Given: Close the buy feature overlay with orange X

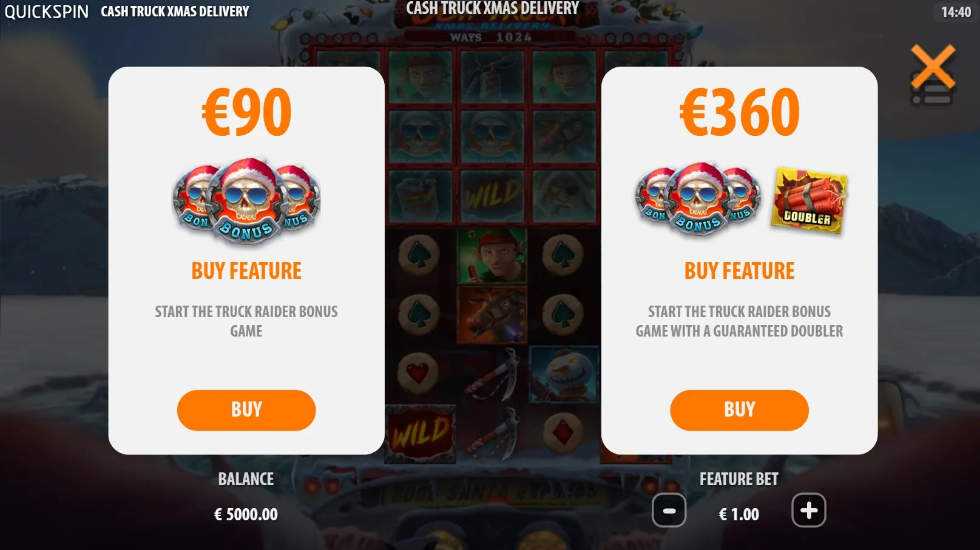Looking at the screenshot, I should [x=933, y=66].
